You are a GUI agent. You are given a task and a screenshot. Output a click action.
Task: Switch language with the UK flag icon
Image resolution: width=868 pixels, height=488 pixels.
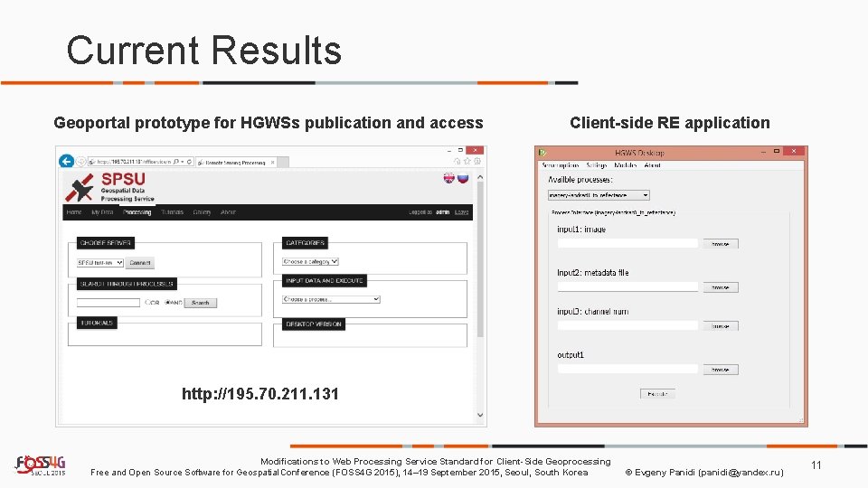(449, 178)
